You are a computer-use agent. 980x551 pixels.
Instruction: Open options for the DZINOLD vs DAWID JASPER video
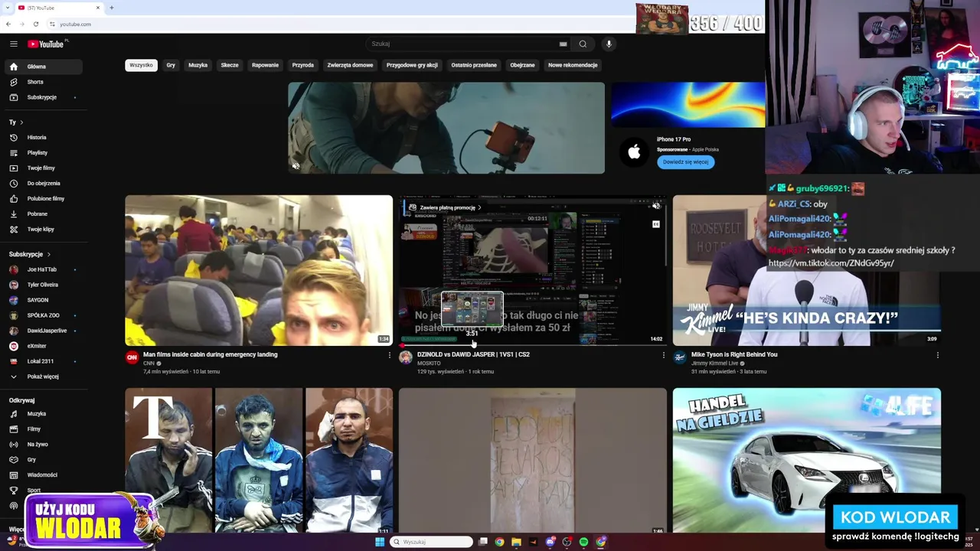tap(663, 355)
